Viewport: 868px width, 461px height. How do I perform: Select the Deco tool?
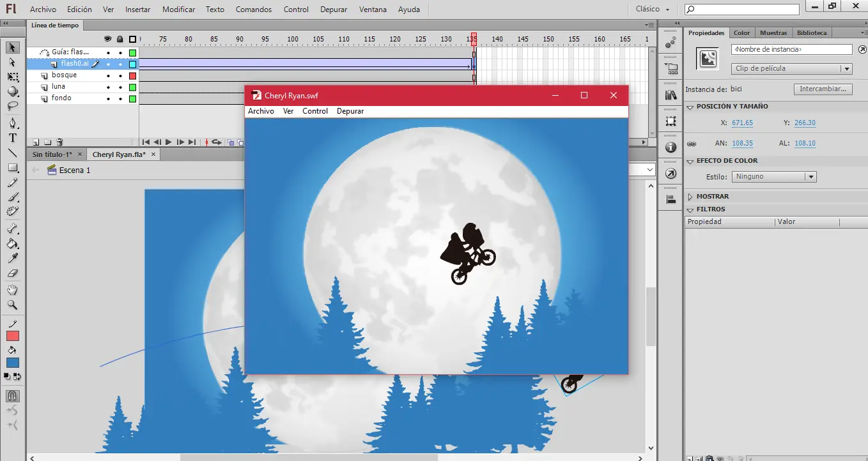pos(13,211)
